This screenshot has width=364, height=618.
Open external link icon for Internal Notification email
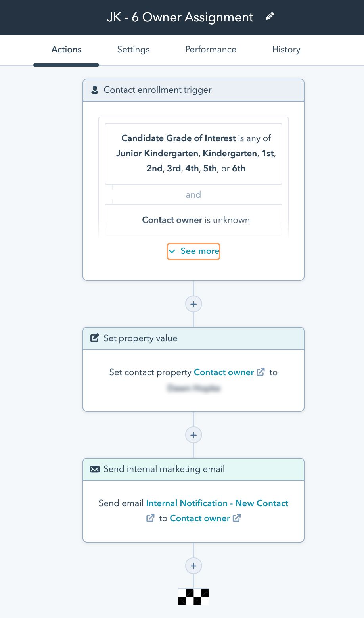point(150,518)
